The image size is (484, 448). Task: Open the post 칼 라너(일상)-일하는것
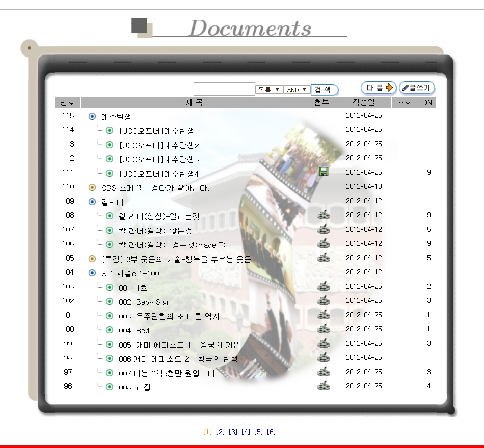click(159, 216)
